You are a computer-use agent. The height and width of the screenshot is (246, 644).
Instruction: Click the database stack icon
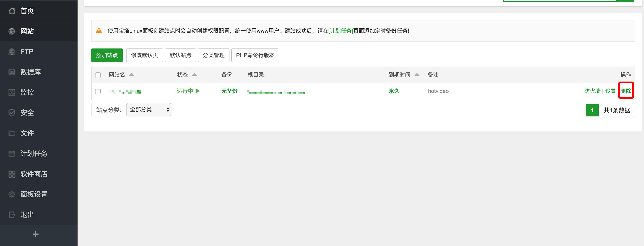click(x=12, y=72)
